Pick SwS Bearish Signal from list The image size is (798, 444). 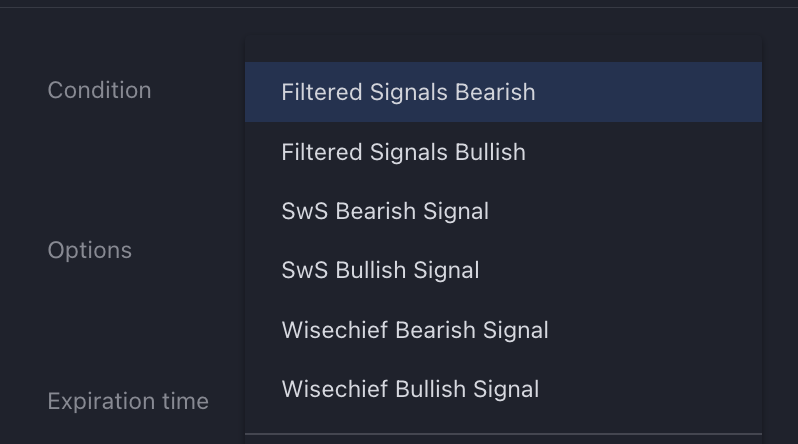pos(385,211)
